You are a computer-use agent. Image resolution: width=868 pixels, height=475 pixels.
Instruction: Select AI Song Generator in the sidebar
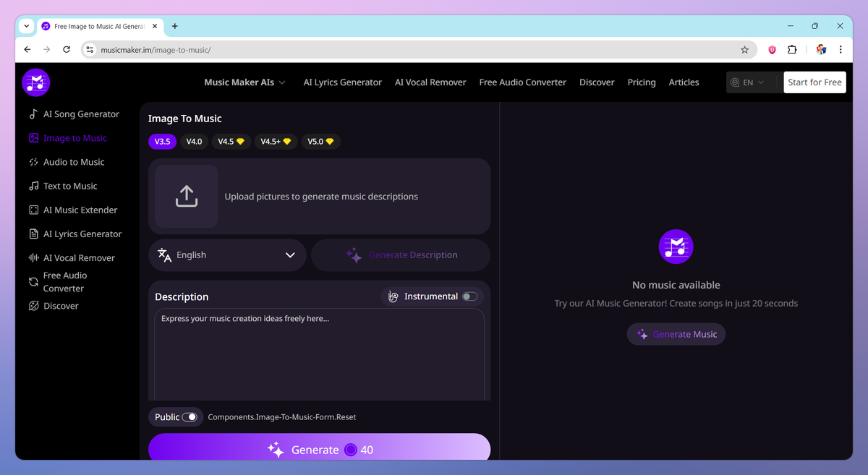pos(80,114)
